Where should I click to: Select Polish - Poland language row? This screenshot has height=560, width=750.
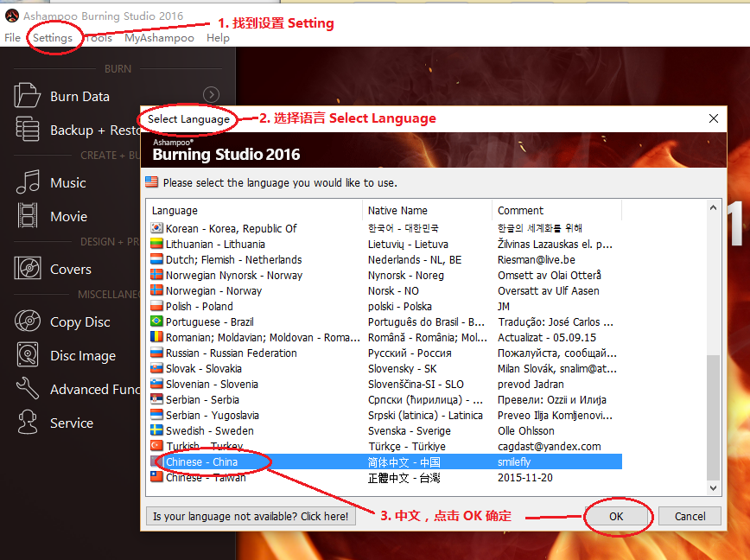385,306
